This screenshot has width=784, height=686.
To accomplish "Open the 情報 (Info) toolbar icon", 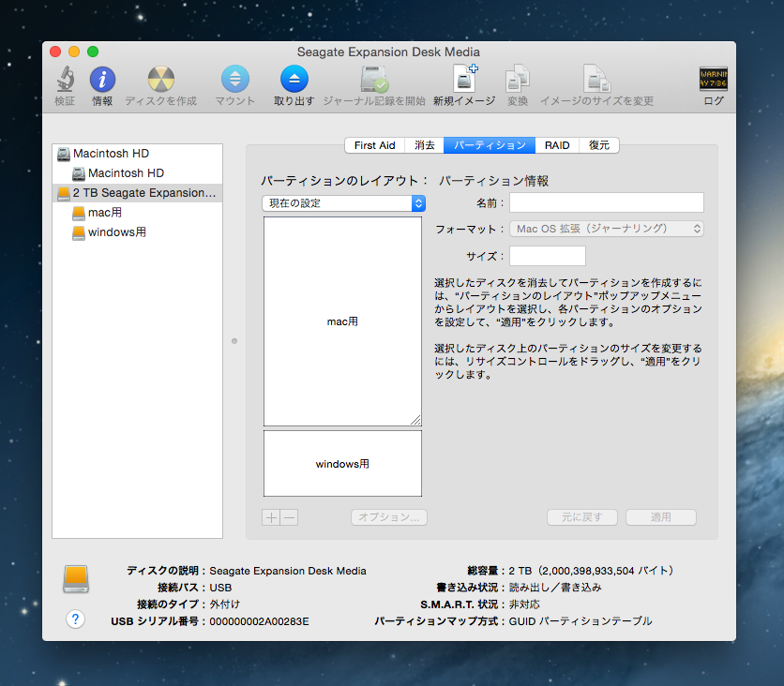I will tap(102, 80).
